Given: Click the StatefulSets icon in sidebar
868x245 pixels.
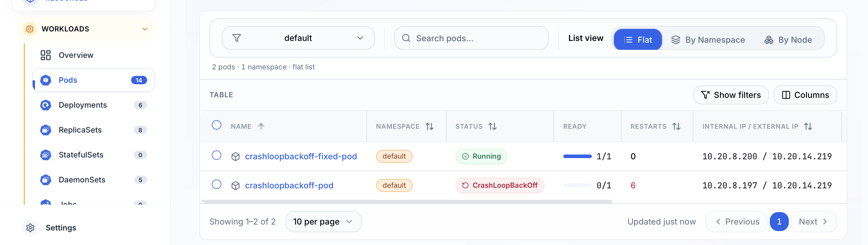Looking at the screenshot, I should [45, 155].
